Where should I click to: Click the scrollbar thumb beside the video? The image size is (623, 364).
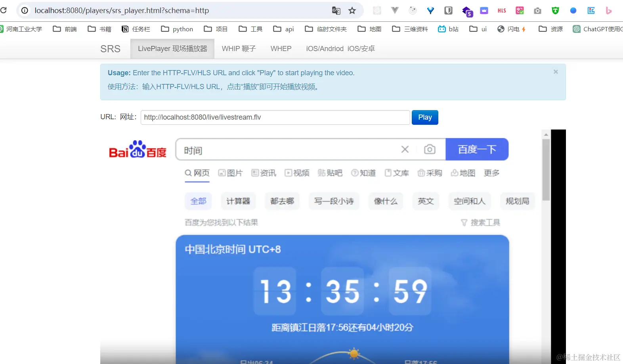tap(546, 170)
